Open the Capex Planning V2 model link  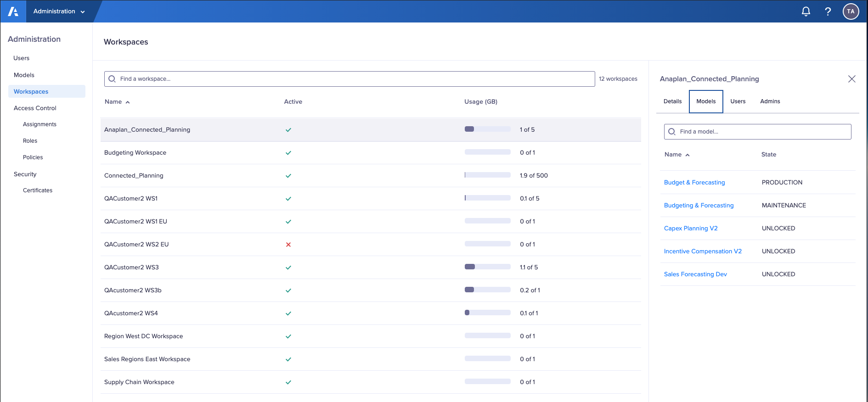[x=691, y=229]
